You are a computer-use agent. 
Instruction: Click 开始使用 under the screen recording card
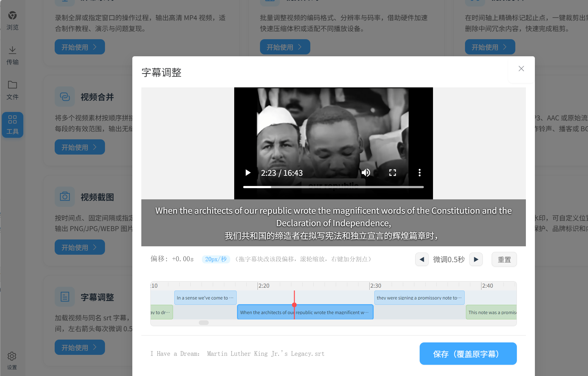click(x=80, y=47)
